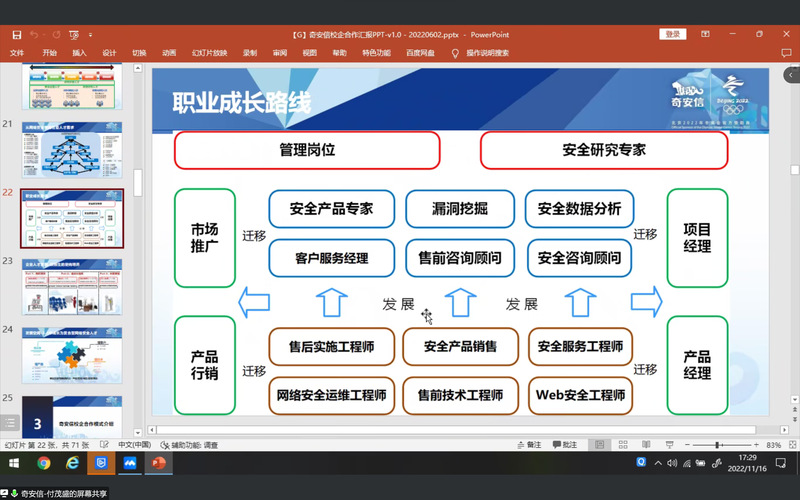Click the 登录 sign-in button

(x=673, y=34)
